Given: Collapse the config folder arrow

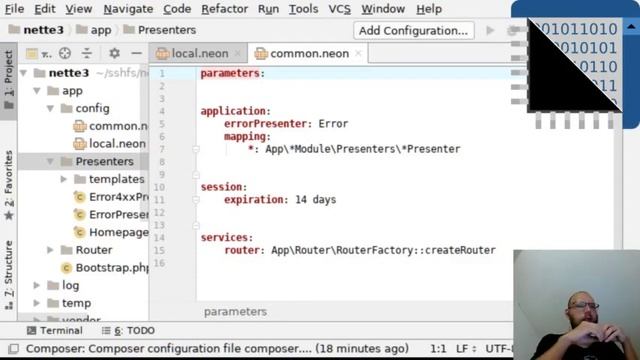Looking at the screenshot, I should pos(50,108).
